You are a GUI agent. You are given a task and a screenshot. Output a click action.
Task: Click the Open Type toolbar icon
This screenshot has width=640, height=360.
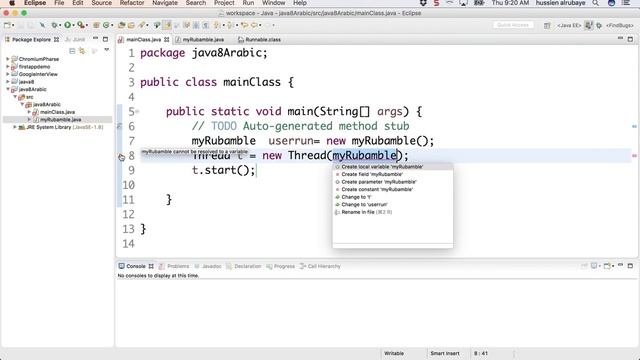121,25
